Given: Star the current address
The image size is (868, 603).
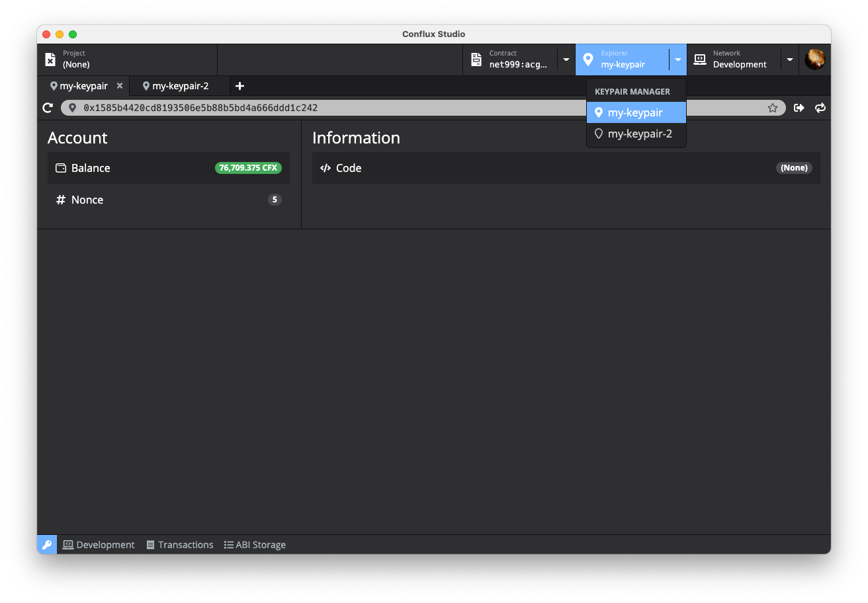Looking at the screenshot, I should [x=773, y=108].
